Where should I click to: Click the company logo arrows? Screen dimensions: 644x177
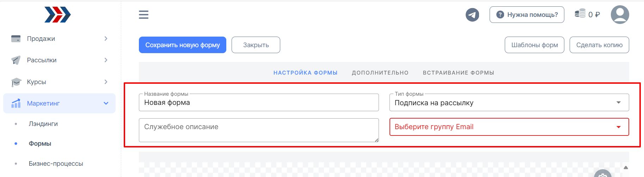tap(57, 15)
